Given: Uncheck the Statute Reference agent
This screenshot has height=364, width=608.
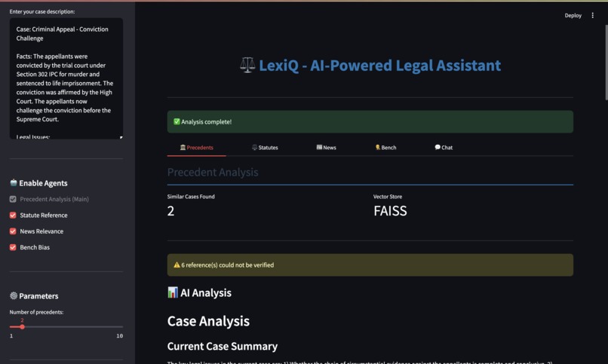Looking at the screenshot, I should click(13, 215).
